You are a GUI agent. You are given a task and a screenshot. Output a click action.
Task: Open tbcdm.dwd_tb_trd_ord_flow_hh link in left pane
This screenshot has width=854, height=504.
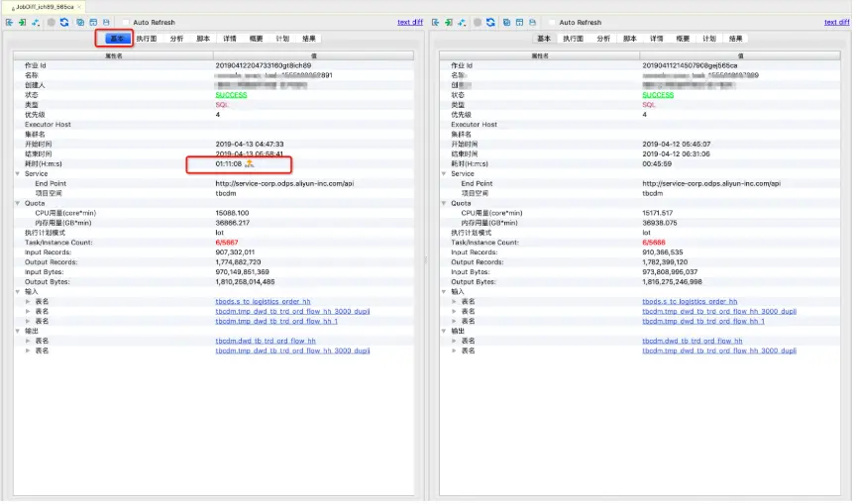266,341
